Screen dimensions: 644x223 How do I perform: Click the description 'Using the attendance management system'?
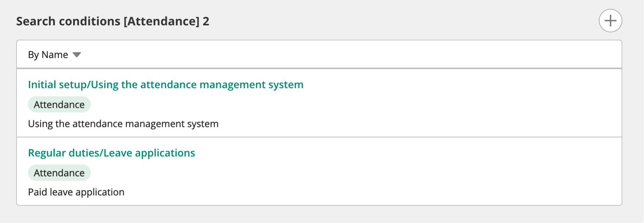123,124
